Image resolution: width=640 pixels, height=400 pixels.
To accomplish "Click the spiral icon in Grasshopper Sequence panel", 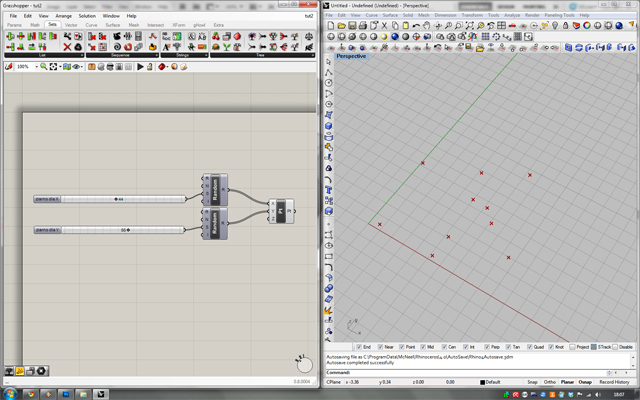I will 117,47.
